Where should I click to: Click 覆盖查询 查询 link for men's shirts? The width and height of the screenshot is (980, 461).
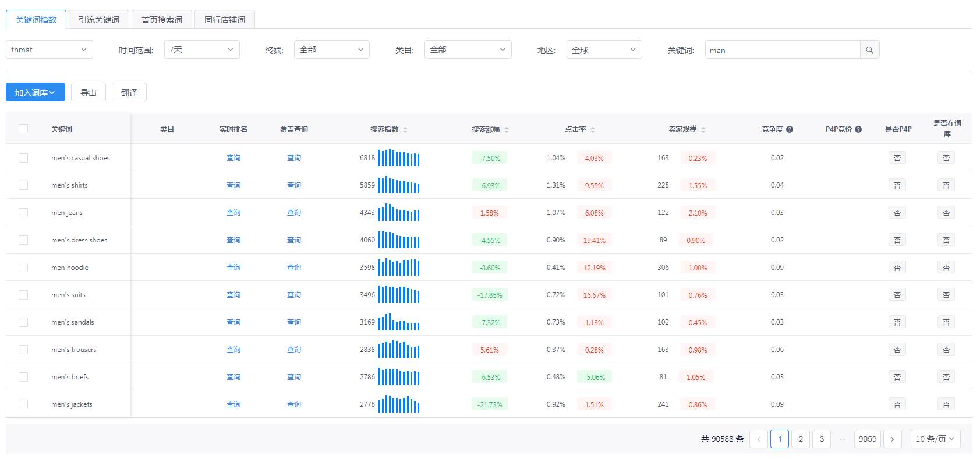tap(294, 185)
